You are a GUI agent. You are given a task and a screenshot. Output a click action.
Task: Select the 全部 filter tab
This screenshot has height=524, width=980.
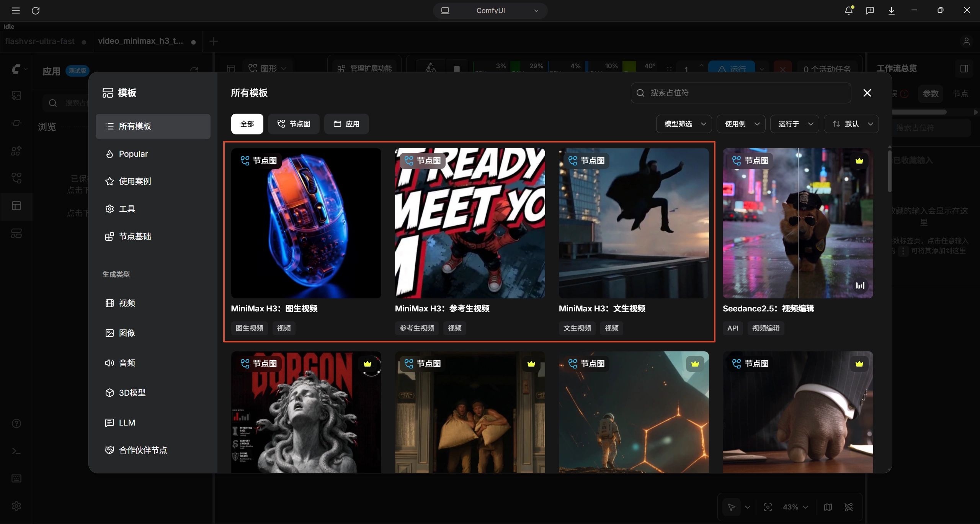click(247, 124)
